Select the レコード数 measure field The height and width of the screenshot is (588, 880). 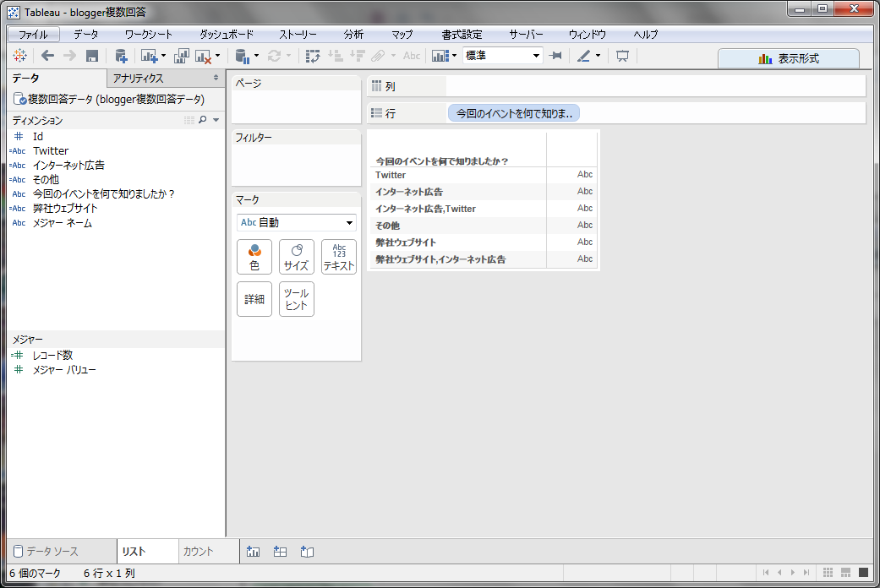[x=52, y=355]
